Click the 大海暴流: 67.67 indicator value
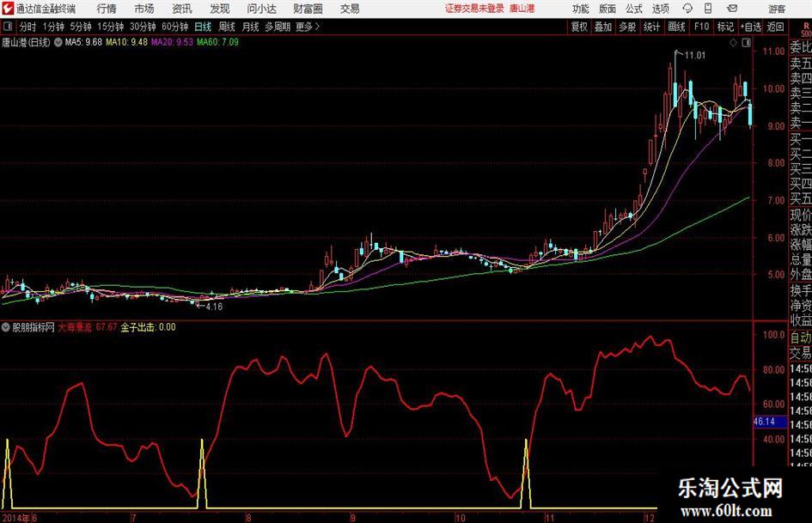812x523 pixels. point(88,327)
